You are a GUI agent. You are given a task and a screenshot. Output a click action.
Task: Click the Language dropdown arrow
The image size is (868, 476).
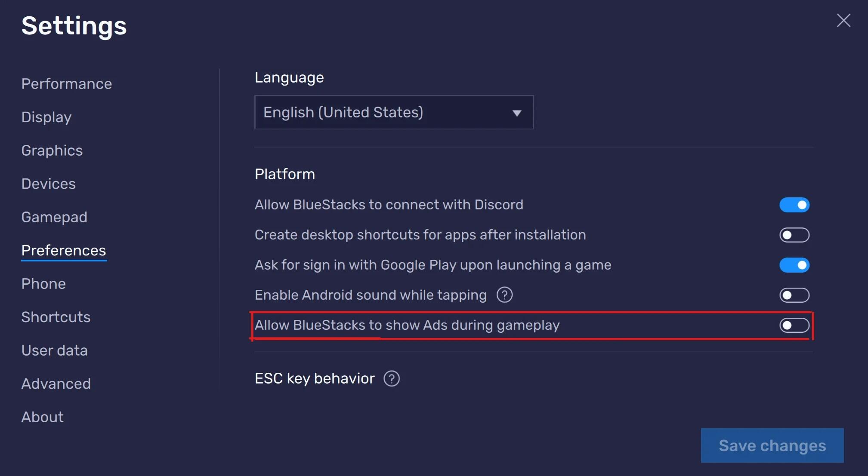(x=517, y=113)
